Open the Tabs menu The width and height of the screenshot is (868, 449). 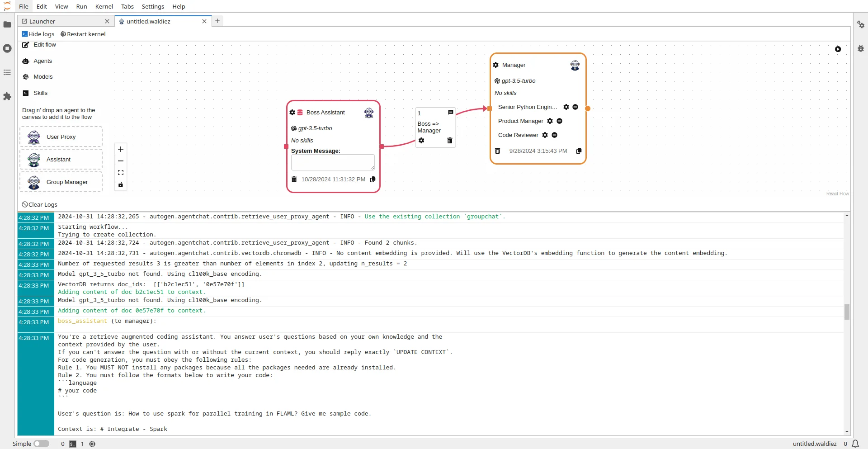point(127,6)
